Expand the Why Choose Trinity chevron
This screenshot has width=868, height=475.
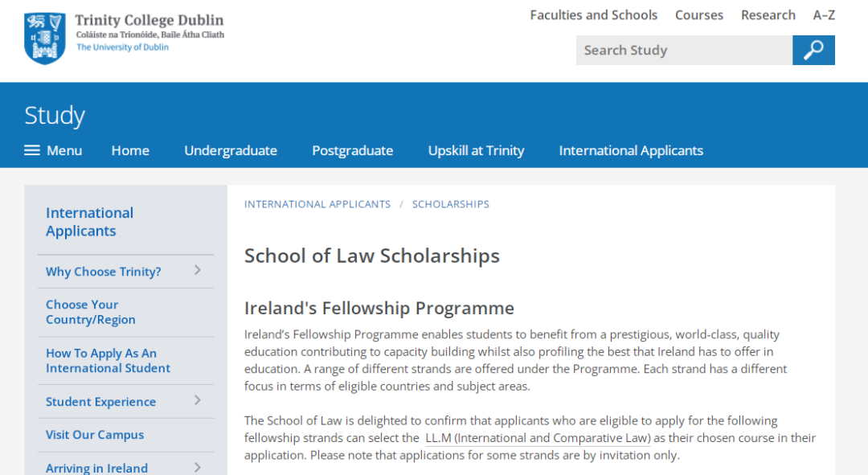coord(198,270)
